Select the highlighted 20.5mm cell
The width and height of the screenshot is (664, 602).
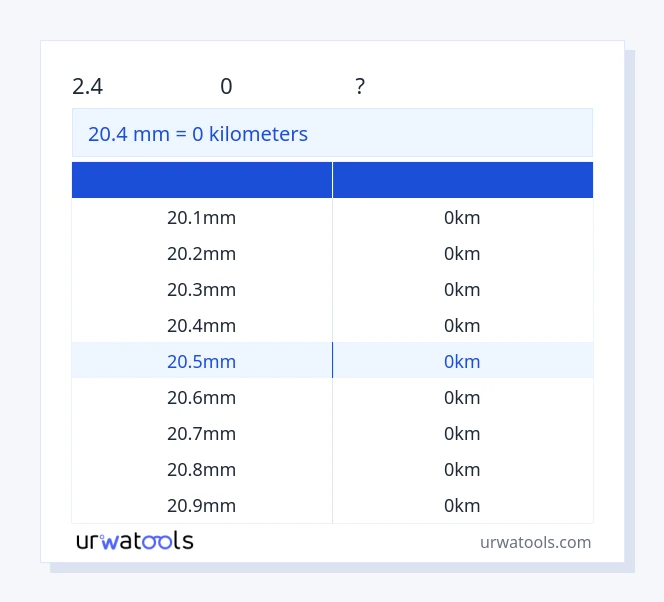coord(202,361)
